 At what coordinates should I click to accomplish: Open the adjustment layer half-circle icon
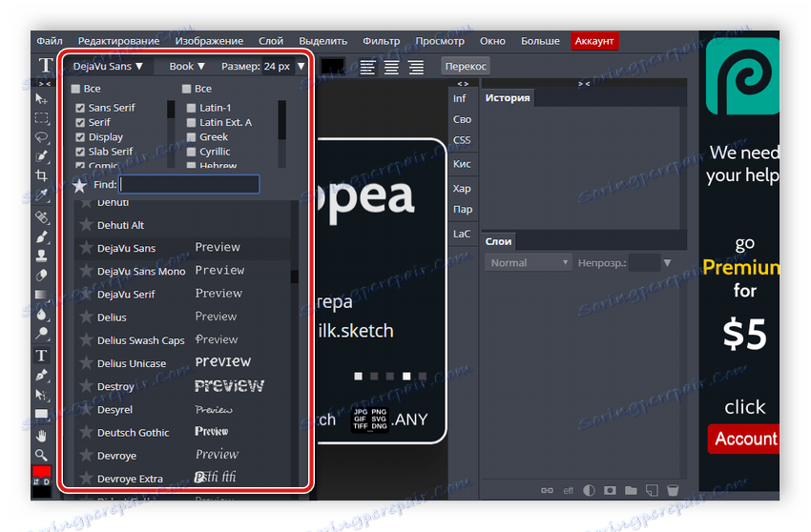(589, 490)
